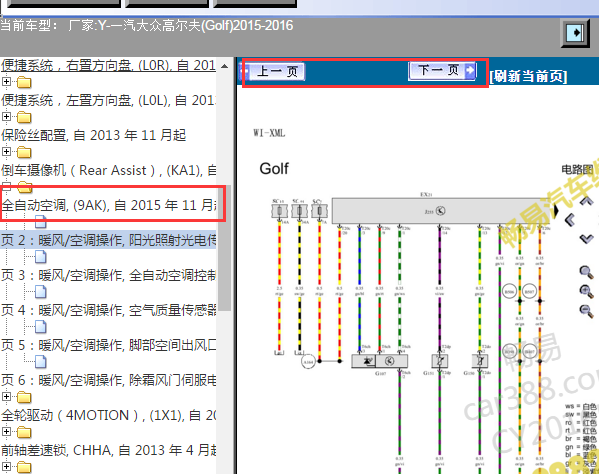
Task: Click the document icon above 页 4
Action: 41,292
